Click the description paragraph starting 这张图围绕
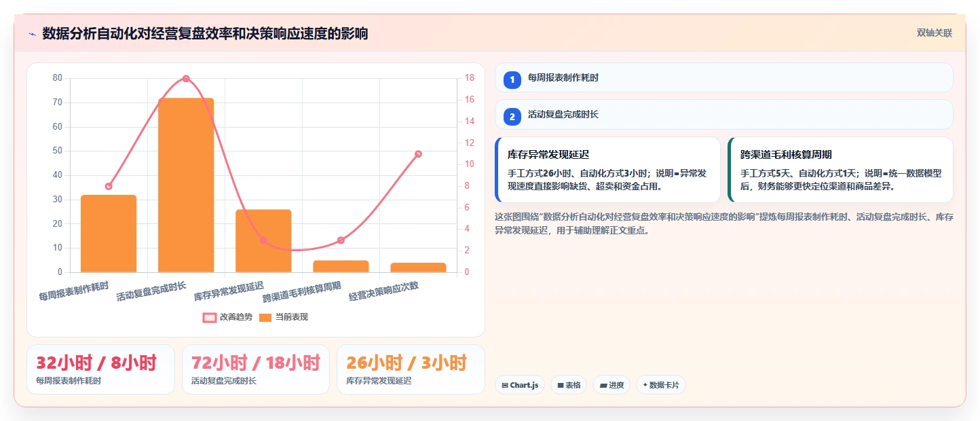Image resolution: width=980 pixels, height=421 pixels. [x=724, y=223]
